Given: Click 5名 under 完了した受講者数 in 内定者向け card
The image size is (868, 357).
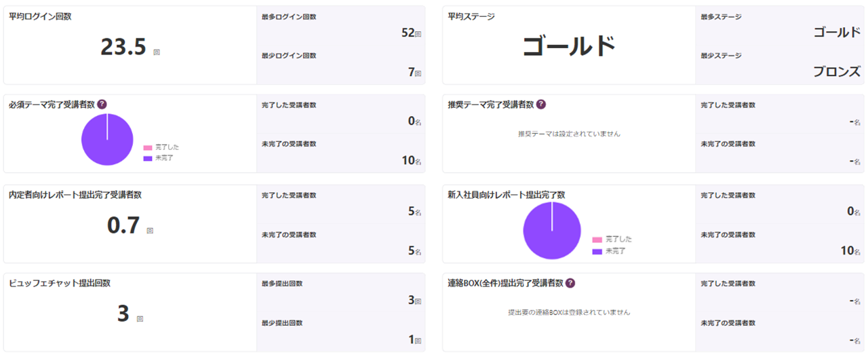Looking at the screenshot, I should pos(414,212).
